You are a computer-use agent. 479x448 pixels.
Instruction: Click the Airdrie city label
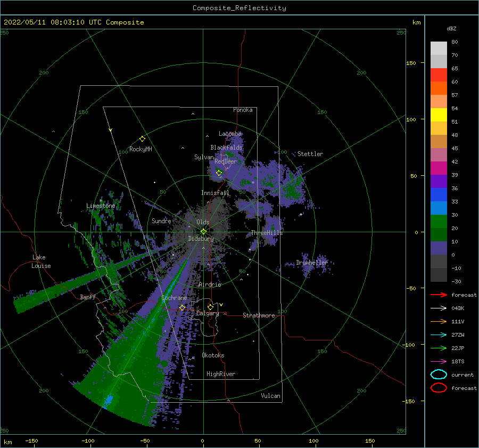click(210, 284)
